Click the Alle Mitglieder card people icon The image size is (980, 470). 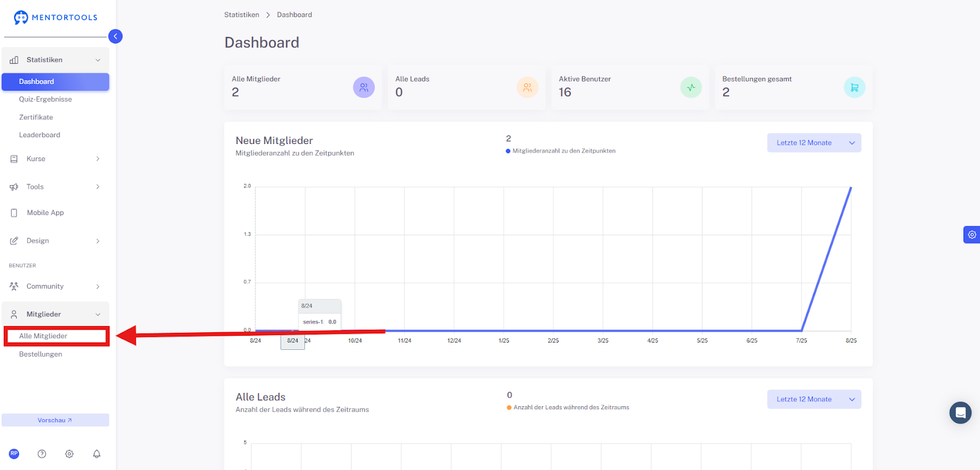(x=364, y=88)
